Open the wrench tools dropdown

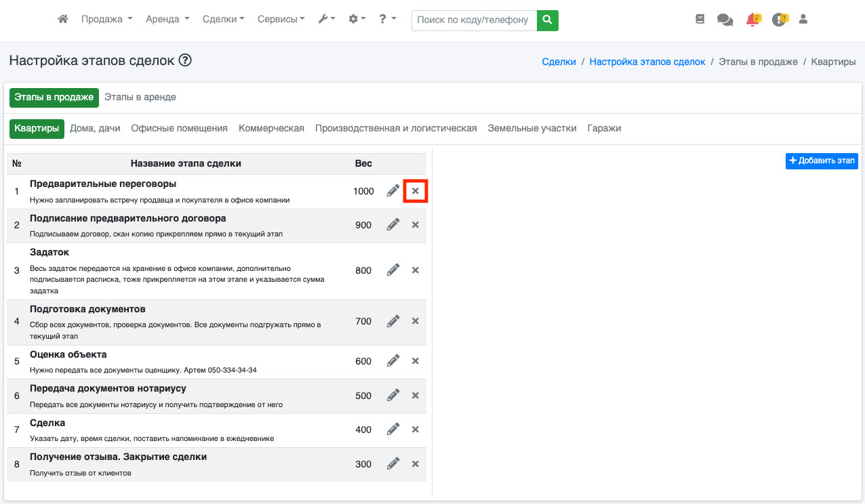(327, 20)
